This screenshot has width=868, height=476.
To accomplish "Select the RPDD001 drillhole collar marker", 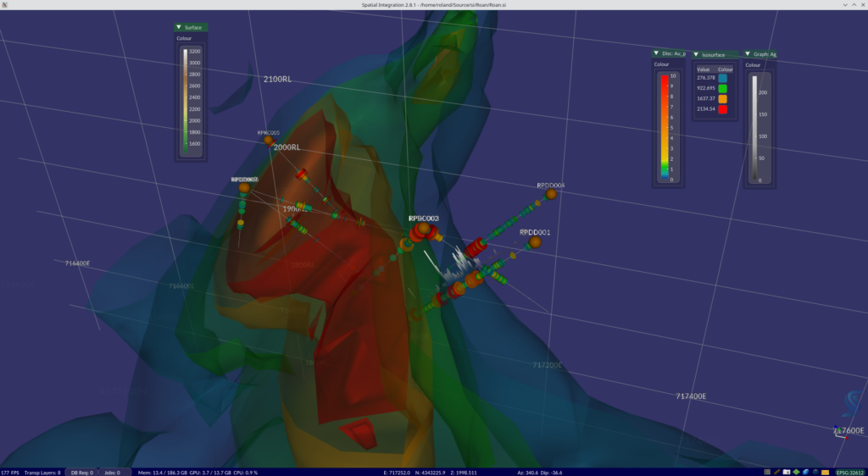I will [x=535, y=242].
